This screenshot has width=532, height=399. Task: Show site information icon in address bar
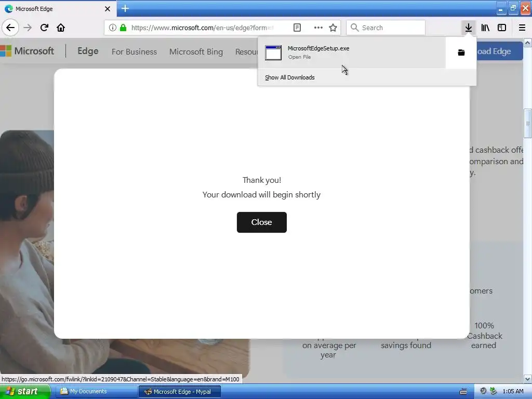[x=113, y=28]
